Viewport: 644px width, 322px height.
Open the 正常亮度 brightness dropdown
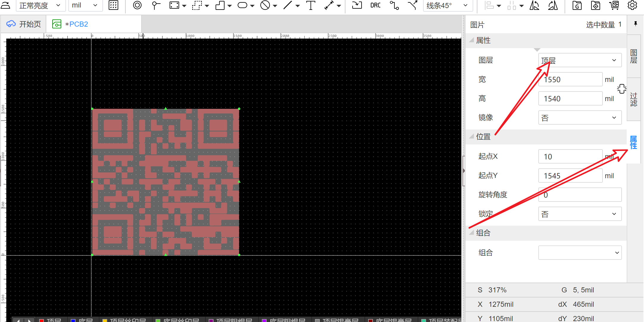(x=41, y=5)
